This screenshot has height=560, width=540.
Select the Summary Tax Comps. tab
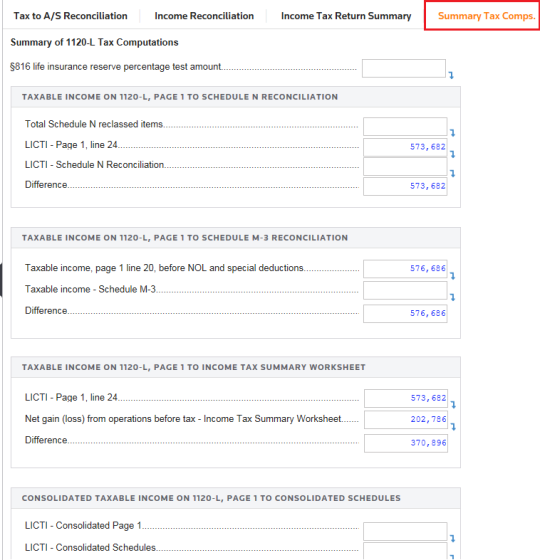point(486,16)
